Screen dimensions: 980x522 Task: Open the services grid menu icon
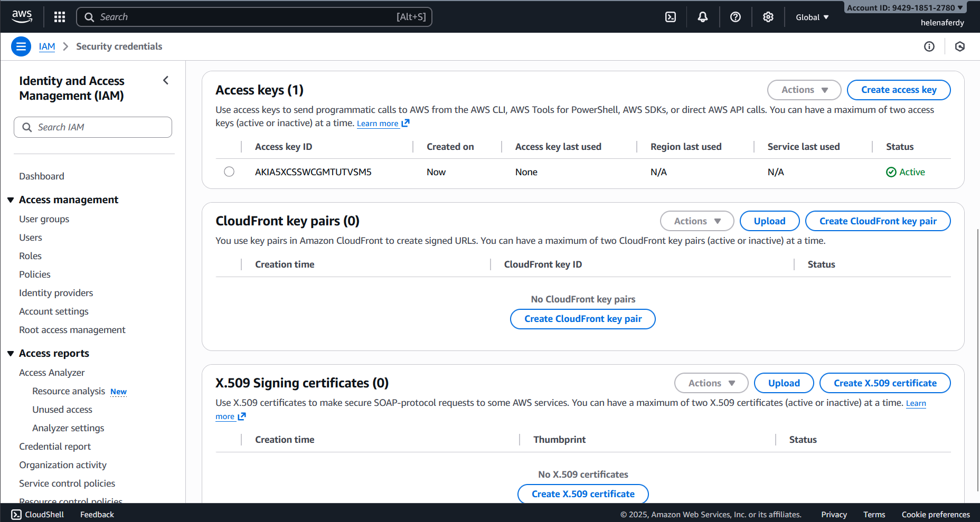click(60, 17)
